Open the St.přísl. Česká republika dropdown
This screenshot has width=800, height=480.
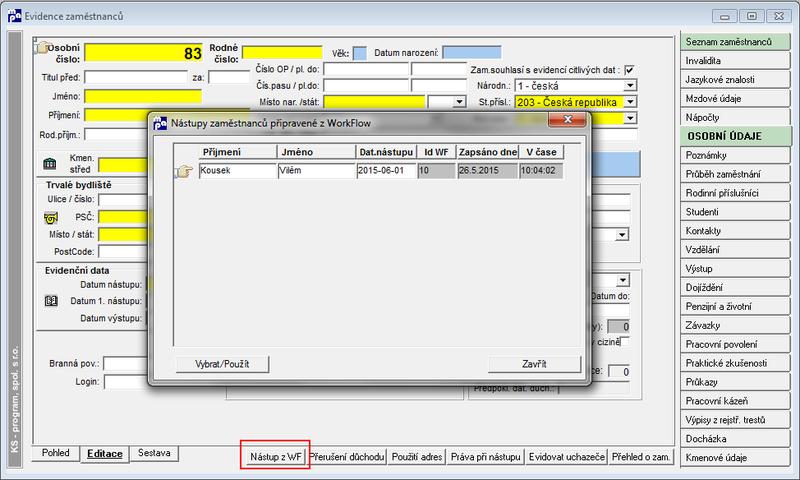(630, 102)
